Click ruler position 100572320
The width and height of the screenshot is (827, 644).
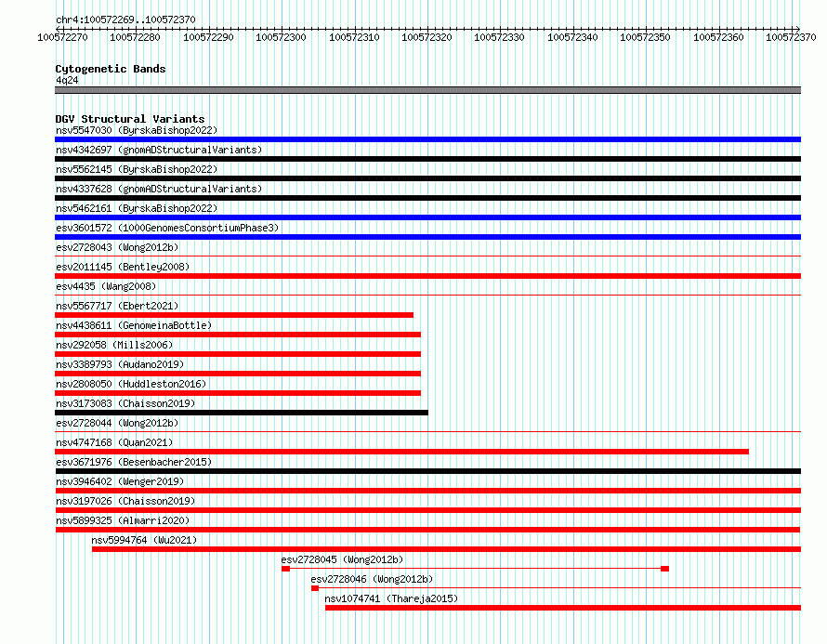click(427, 37)
